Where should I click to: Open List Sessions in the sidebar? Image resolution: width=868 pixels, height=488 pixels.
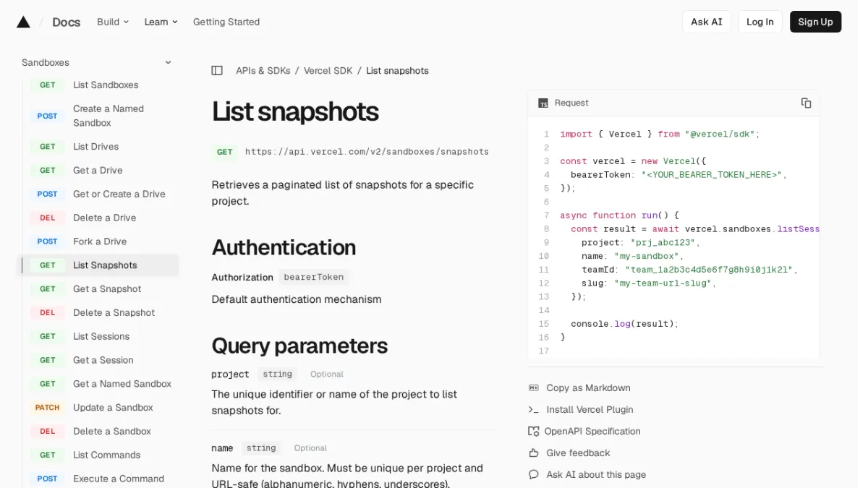coord(101,337)
